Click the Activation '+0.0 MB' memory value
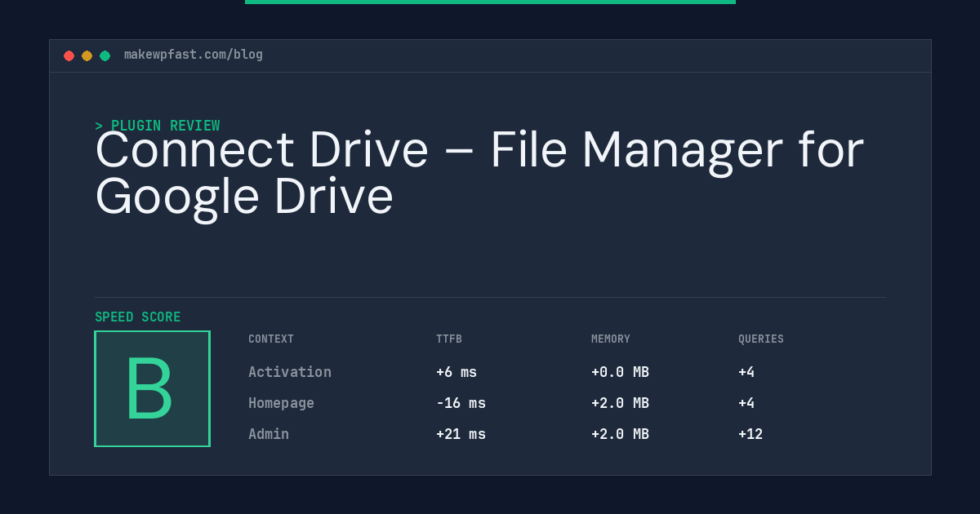Viewport: 980px width, 514px height. [620, 372]
